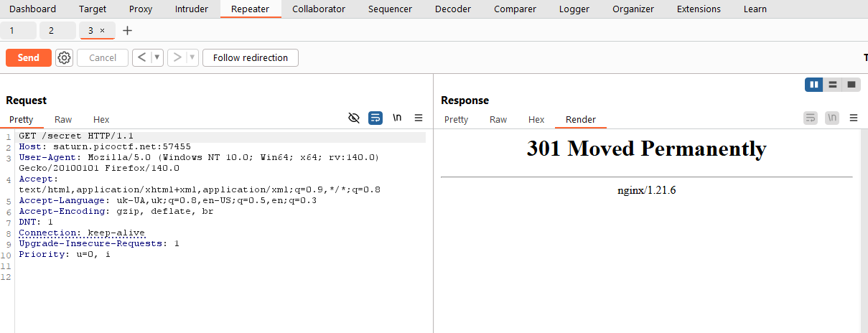The image size is (868, 333).
Task: Expand the forward history dropdown arrow
Action: tap(192, 58)
